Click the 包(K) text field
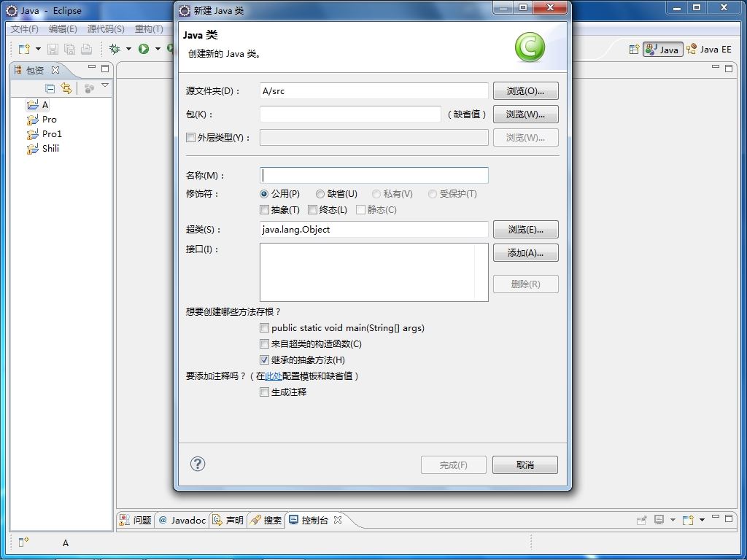The image size is (747, 560). pos(350,114)
